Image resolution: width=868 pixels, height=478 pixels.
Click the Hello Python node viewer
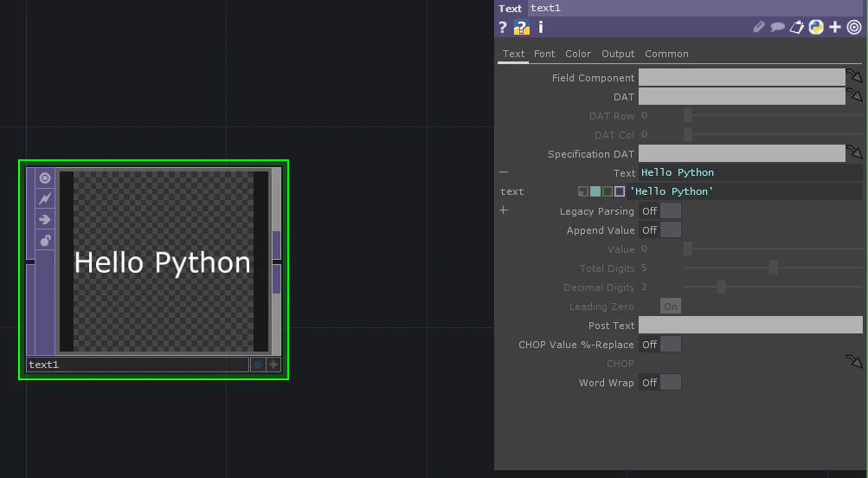(164, 261)
